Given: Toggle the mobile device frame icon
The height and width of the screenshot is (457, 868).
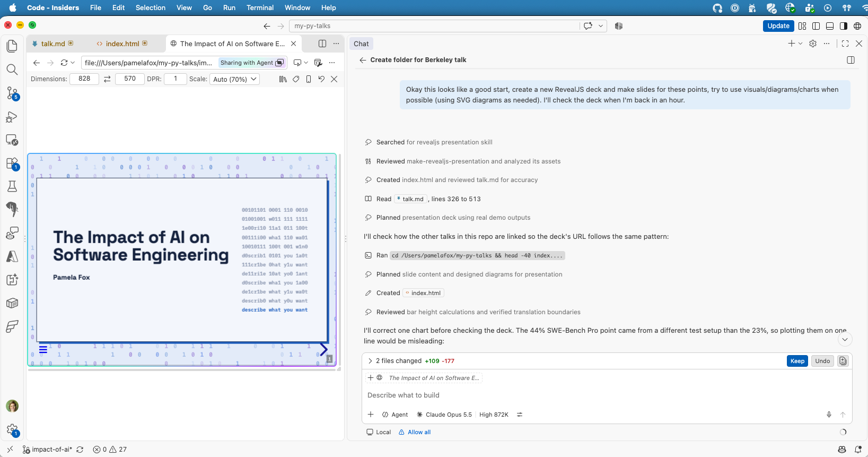Looking at the screenshot, I should (x=309, y=79).
